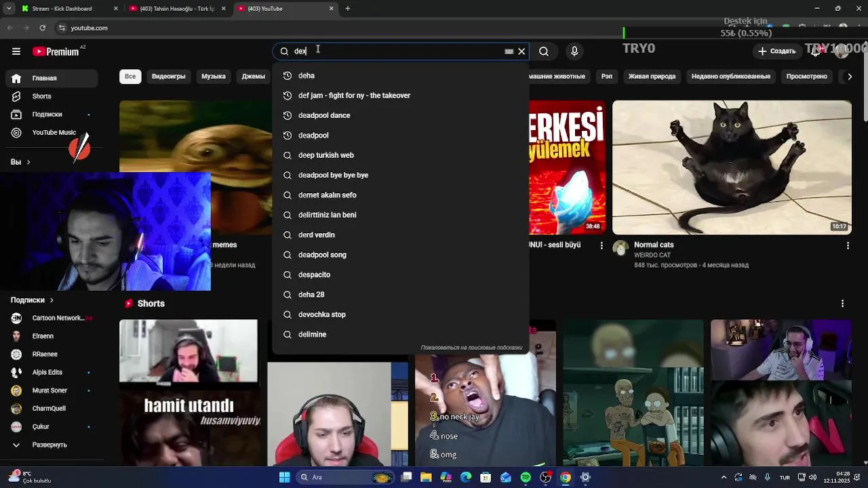
Task: Select the Музыка filter chip
Action: (214, 77)
